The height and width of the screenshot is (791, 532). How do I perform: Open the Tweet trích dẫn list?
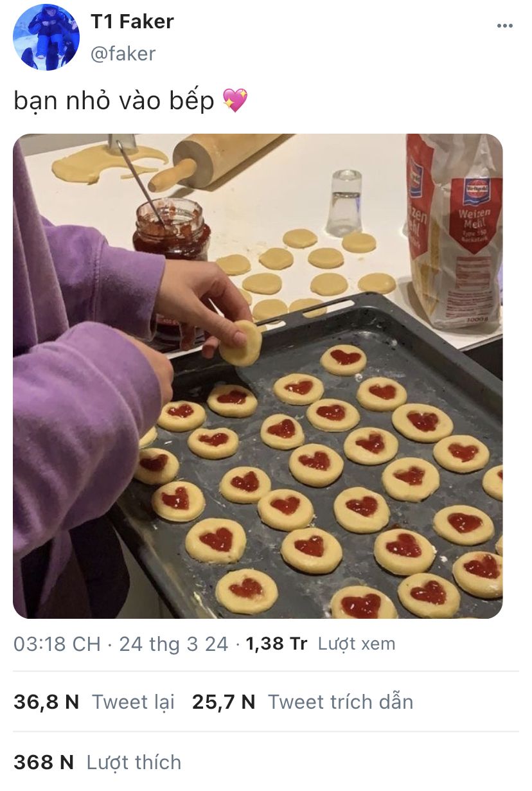(341, 702)
